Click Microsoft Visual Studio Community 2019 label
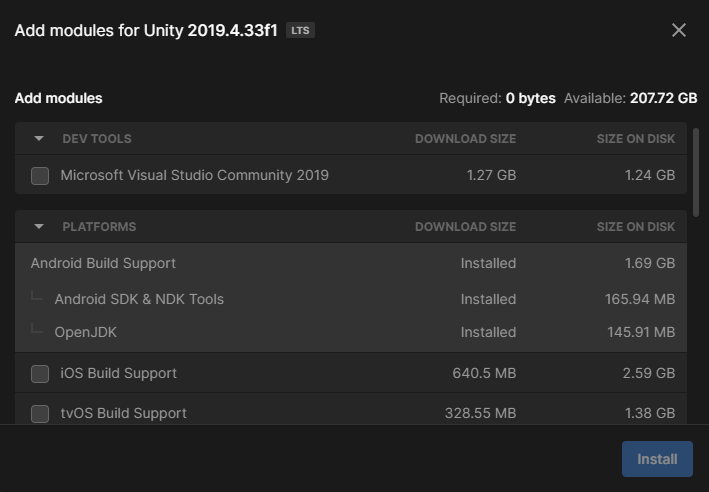Image resolution: width=709 pixels, height=492 pixels. tap(194, 175)
